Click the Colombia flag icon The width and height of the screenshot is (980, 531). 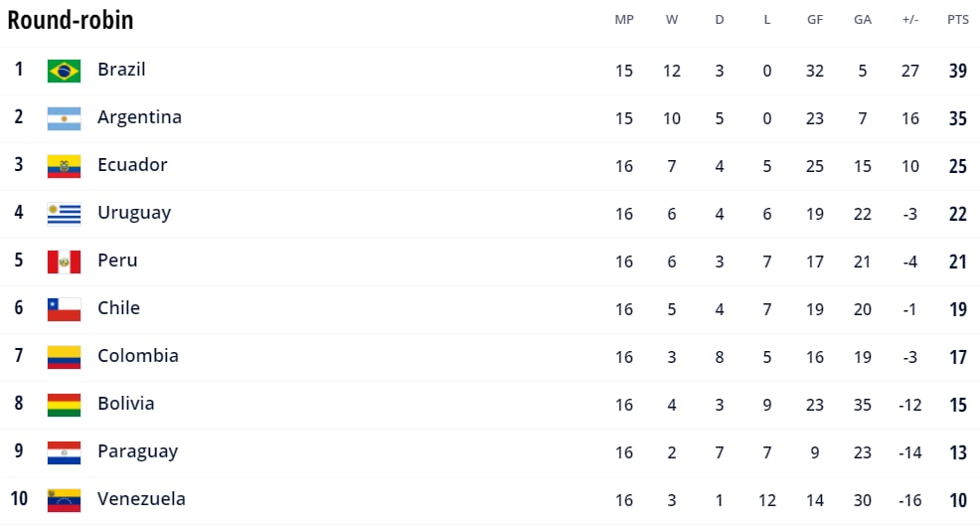[64, 357]
